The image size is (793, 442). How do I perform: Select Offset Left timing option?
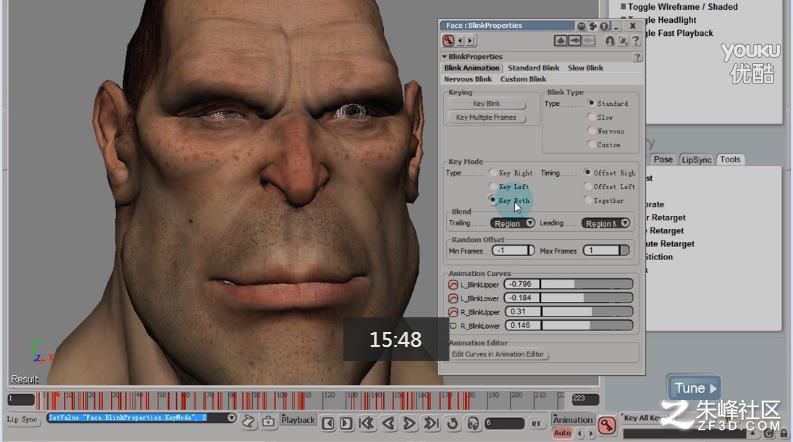tap(587, 186)
